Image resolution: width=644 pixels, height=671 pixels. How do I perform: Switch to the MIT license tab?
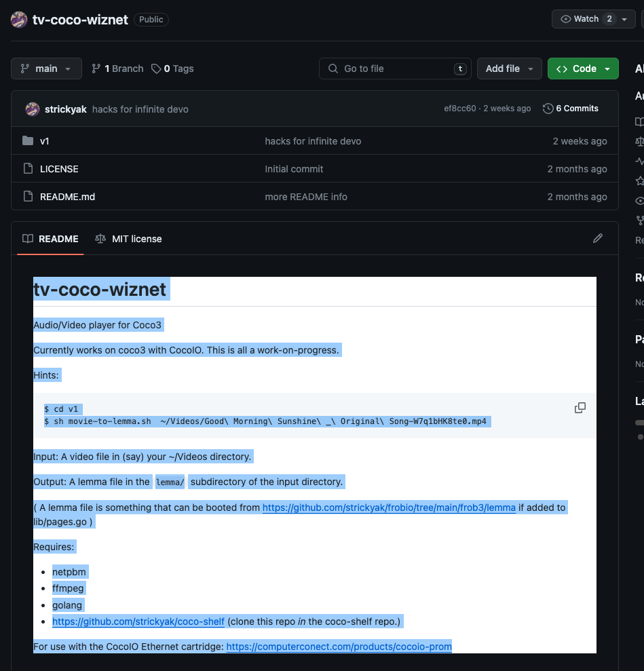pyautogui.click(x=128, y=239)
